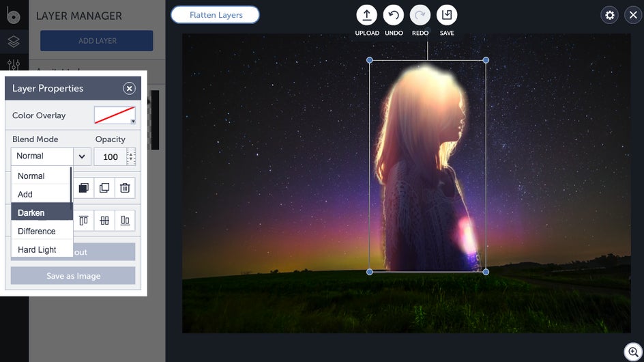Click the Redo icon
This screenshot has width=644, height=362.
click(420, 15)
